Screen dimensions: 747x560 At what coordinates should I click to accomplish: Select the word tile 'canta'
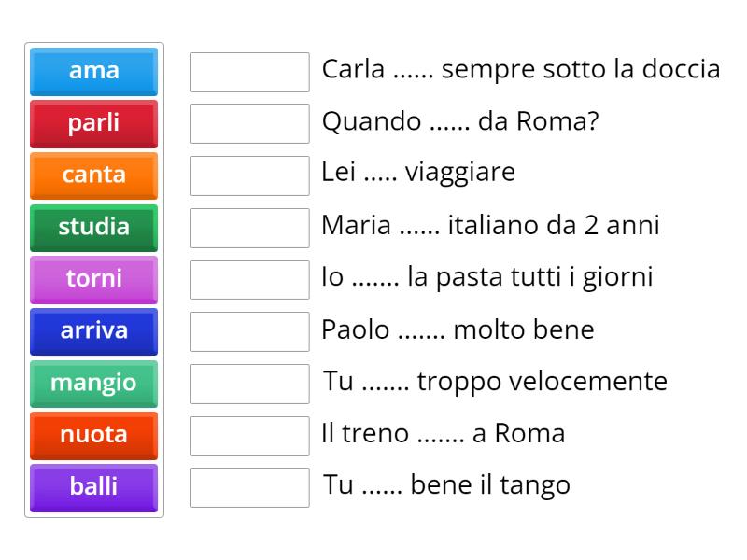(x=93, y=175)
